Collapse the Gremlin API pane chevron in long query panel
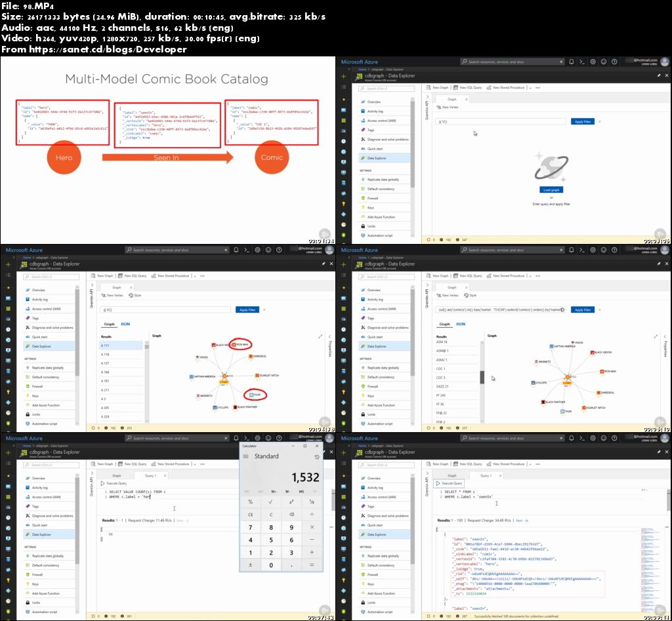Viewport: 672px width, 621px height. pyautogui.click(x=427, y=285)
